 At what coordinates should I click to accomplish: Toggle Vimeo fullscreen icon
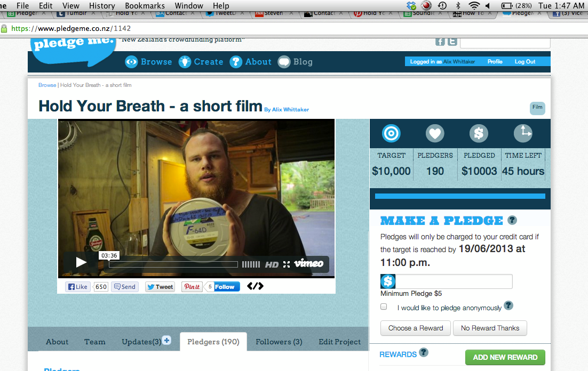click(287, 264)
